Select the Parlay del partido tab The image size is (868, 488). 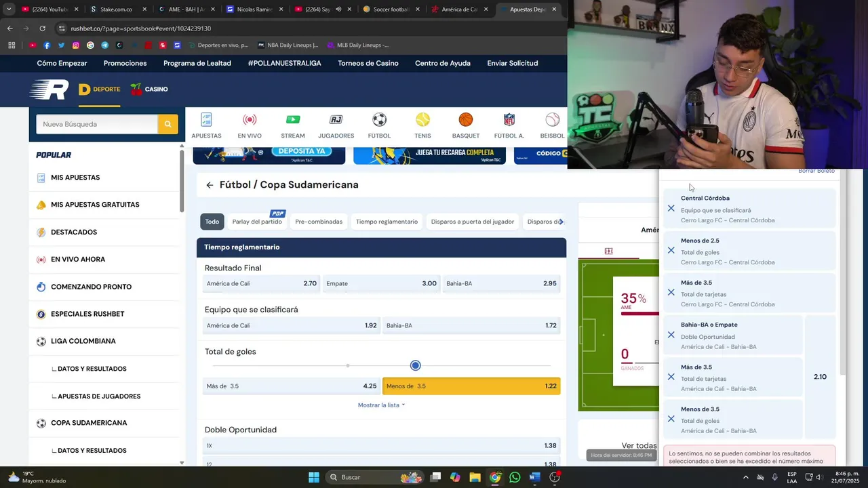pos(257,222)
